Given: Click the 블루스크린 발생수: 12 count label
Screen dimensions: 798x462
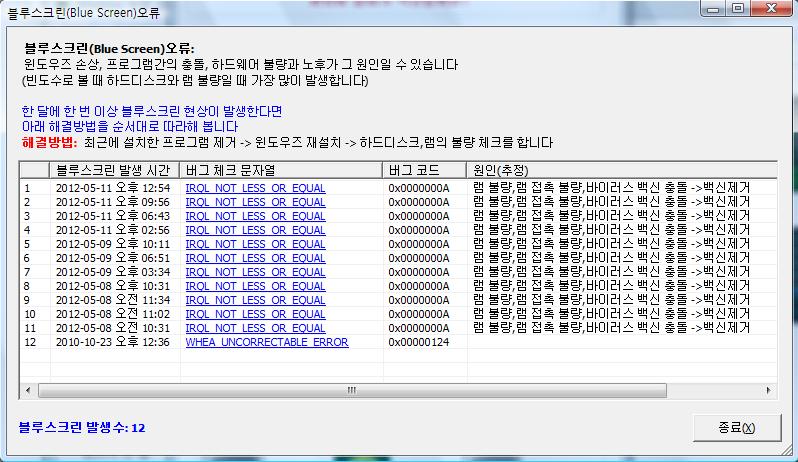Looking at the screenshot, I should coord(82,427).
